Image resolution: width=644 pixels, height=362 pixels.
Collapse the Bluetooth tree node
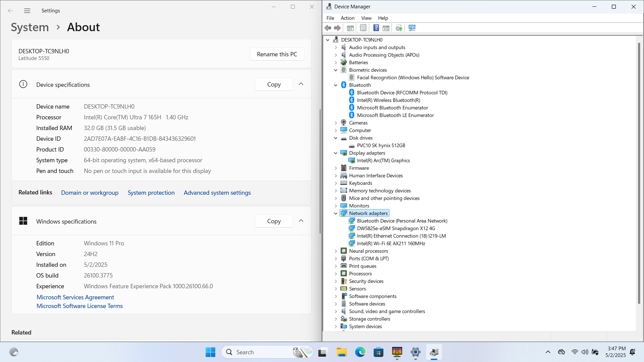click(x=335, y=85)
